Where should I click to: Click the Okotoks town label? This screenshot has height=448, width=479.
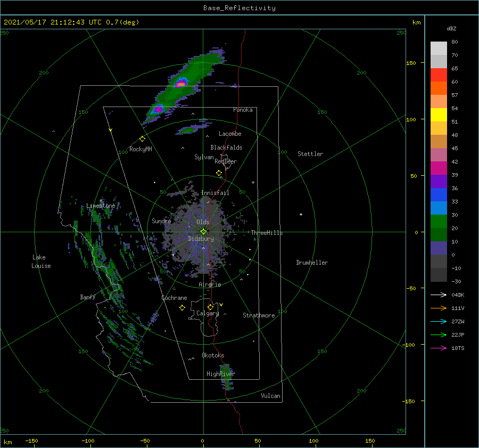213,355
